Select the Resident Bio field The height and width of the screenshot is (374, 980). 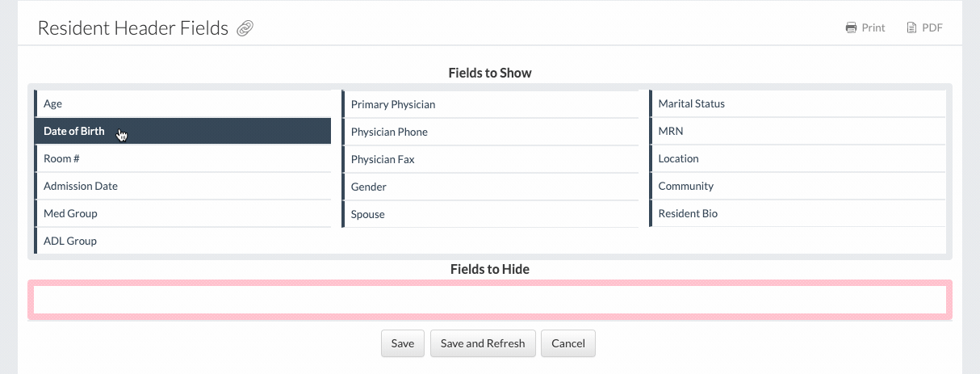tap(798, 214)
